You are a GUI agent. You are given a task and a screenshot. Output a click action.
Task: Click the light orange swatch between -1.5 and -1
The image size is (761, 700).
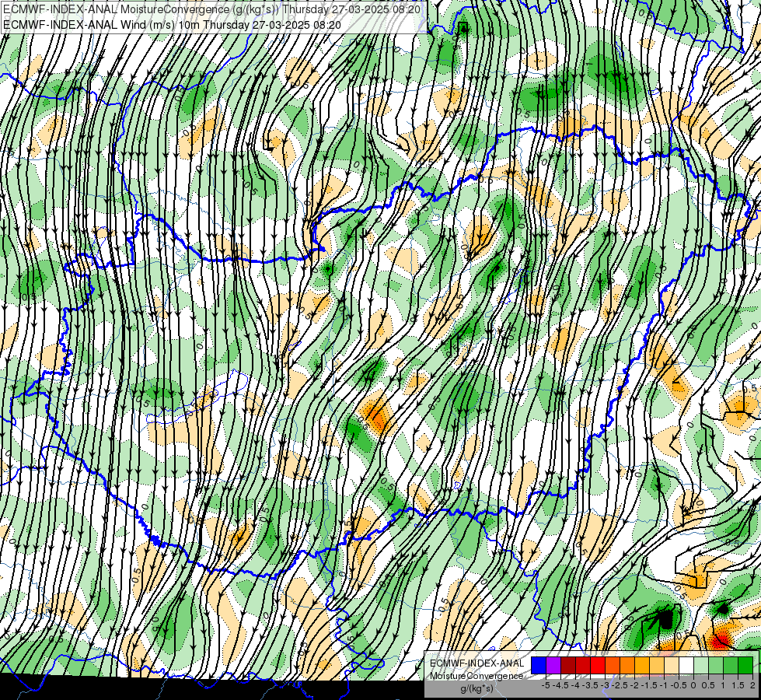657,666
